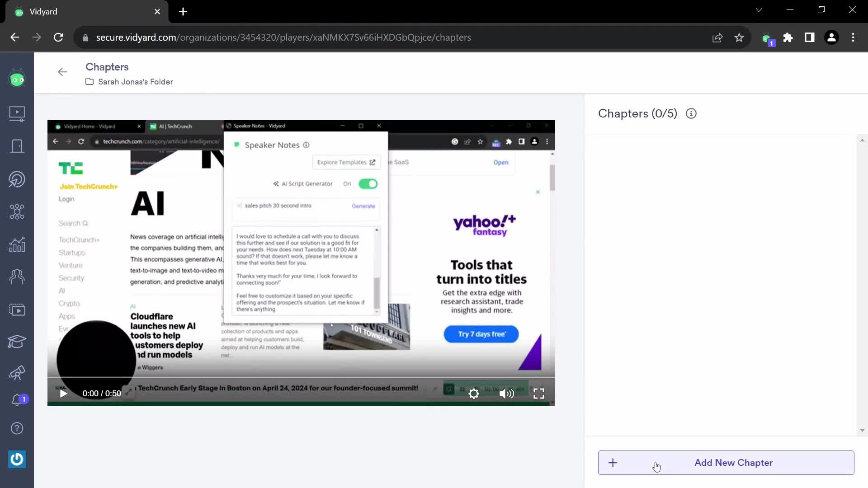Share this page icon in address bar
Viewport: 868px width, 488px height.
coord(717,38)
